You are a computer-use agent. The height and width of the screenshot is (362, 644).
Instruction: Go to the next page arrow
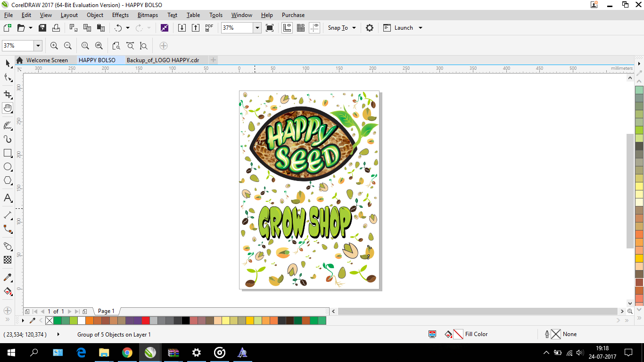pyautogui.click(x=70, y=311)
